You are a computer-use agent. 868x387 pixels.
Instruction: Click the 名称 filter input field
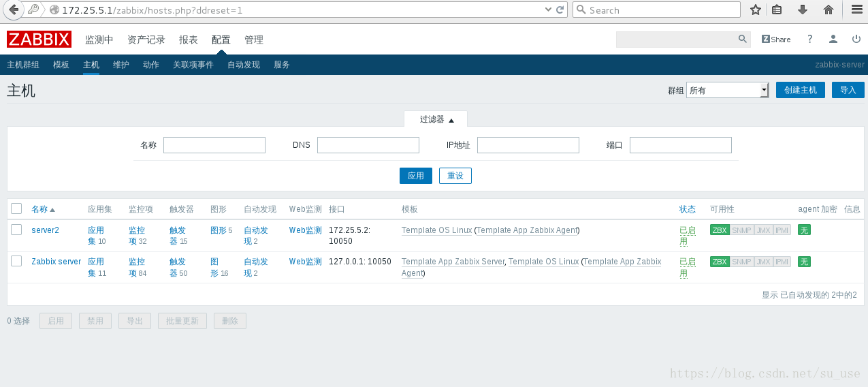(x=214, y=145)
